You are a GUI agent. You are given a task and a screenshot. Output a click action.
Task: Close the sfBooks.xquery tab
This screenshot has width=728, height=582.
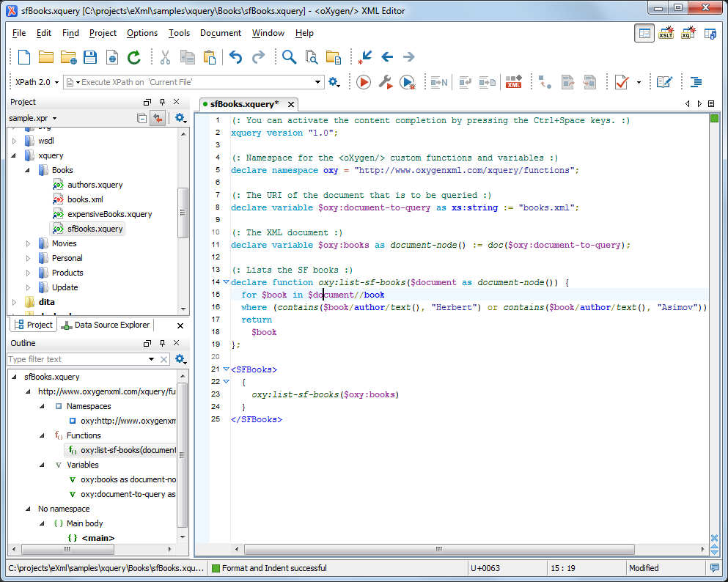tap(290, 104)
